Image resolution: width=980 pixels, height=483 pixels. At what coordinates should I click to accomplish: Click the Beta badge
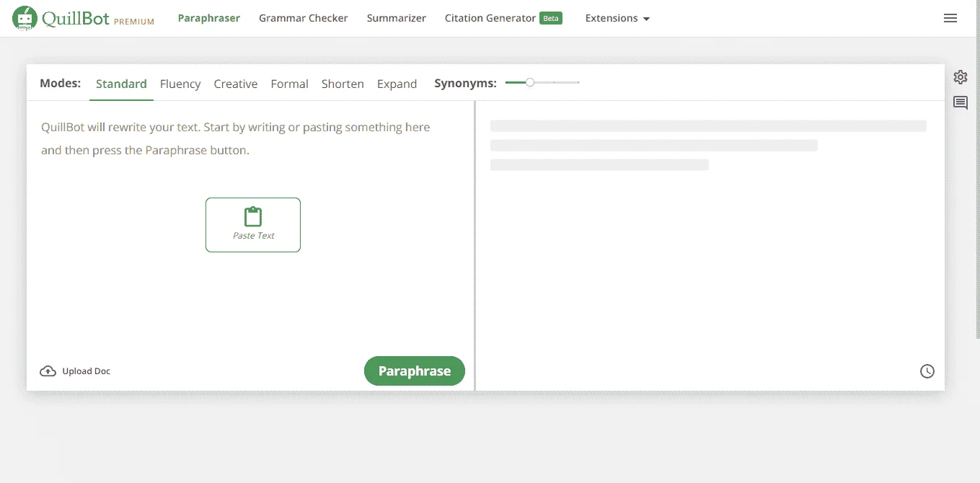pyautogui.click(x=551, y=18)
